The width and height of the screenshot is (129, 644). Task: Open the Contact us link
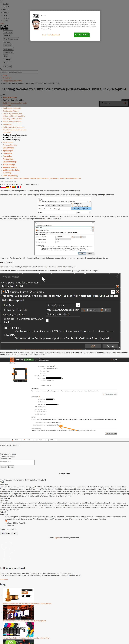pyautogui.click(x=4, y=579)
